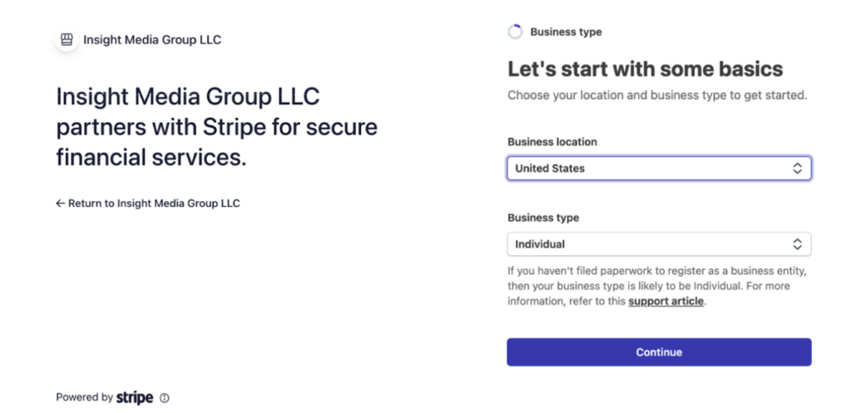Screen dimensions: 868x413
Task: Click the "Let's start with some basics" heading
Action: tap(645, 70)
